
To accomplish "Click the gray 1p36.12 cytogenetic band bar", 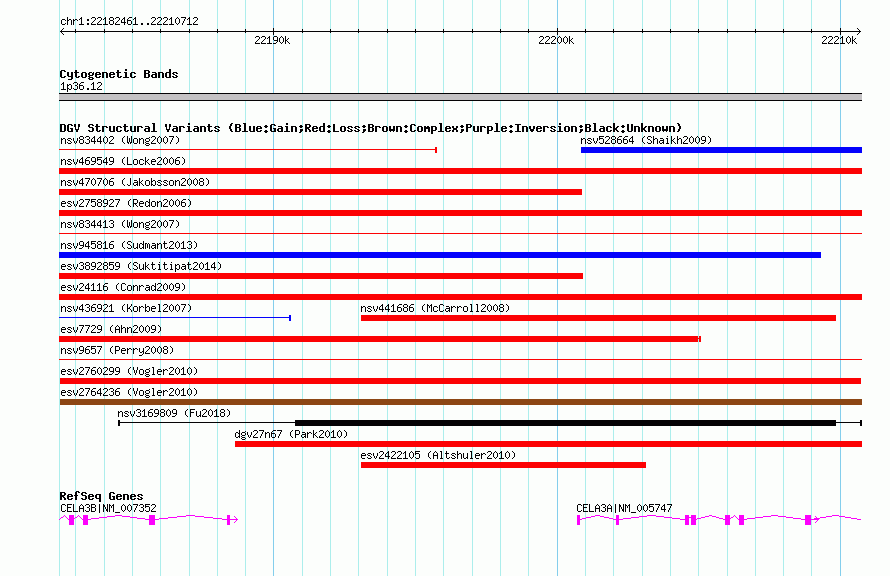I will tap(460, 97).
